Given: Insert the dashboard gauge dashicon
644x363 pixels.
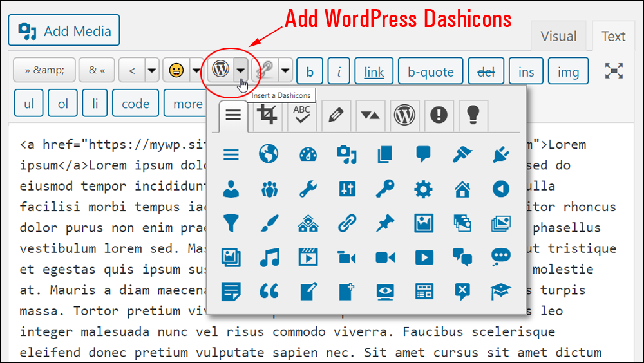Looking at the screenshot, I should point(308,154).
